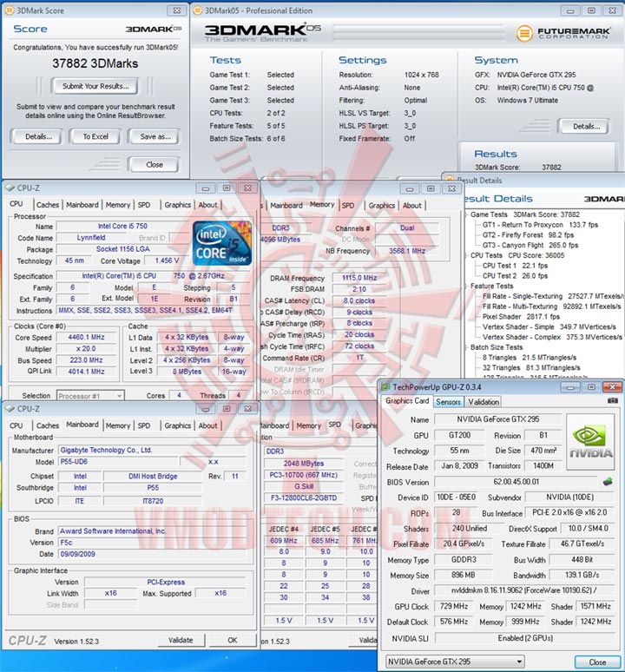Click the part number F3-12800CL6-2GBTD
The height and width of the screenshot is (672, 625).
click(x=304, y=498)
